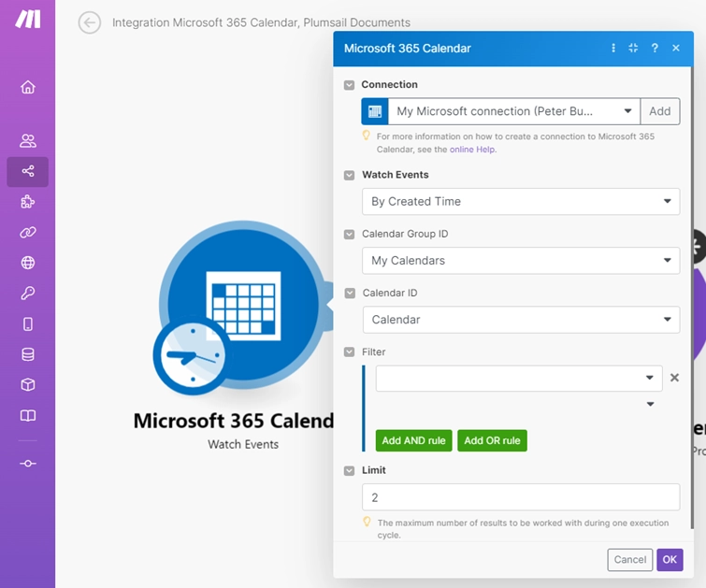Click the blue calendar connection icon
Image resolution: width=706 pixels, height=588 pixels.
point(375,111)
